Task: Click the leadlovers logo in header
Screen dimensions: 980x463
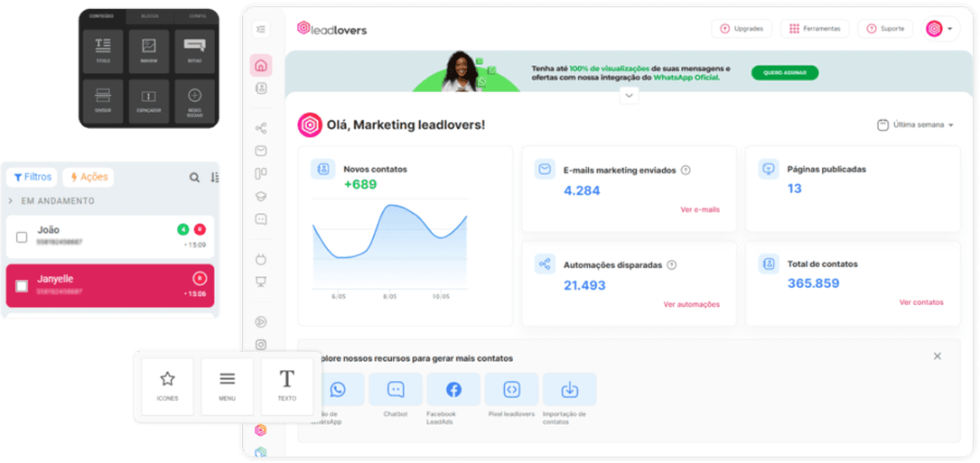Action: [331, 29]
